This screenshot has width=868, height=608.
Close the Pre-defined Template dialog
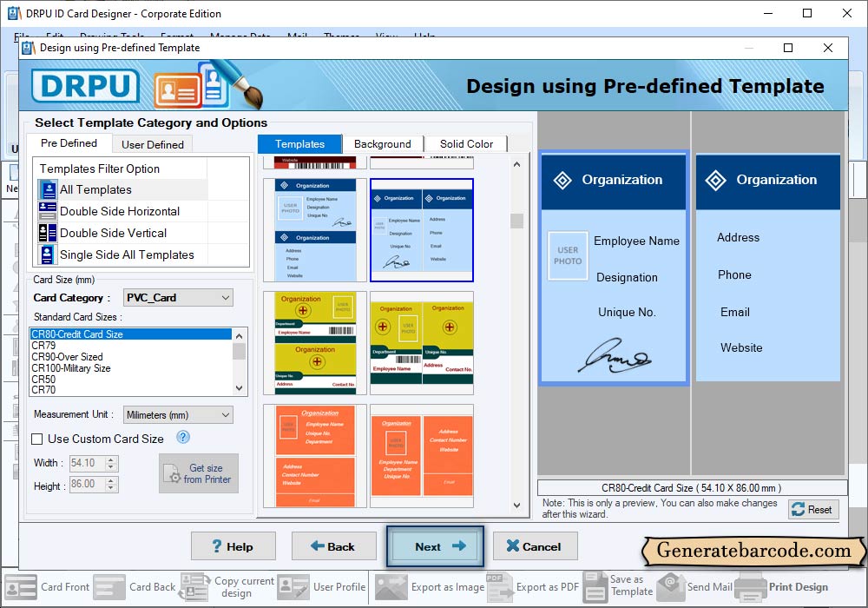(828, 48)
